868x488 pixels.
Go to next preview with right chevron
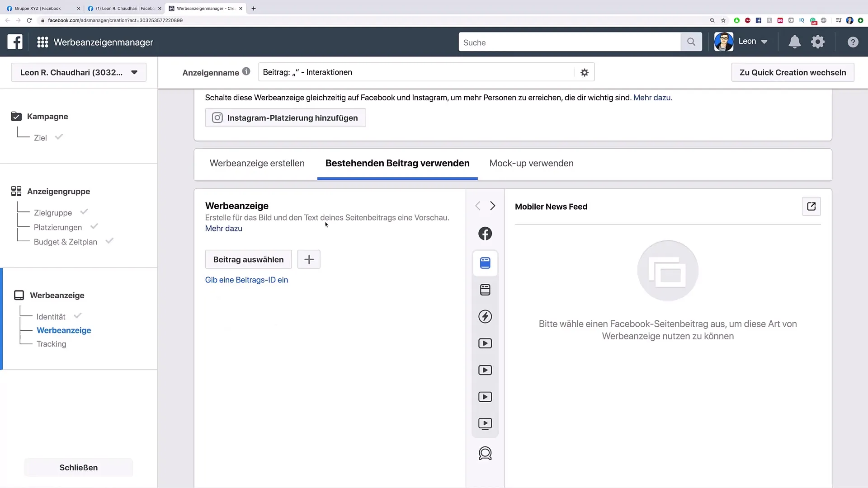click(x=493, y=206)
